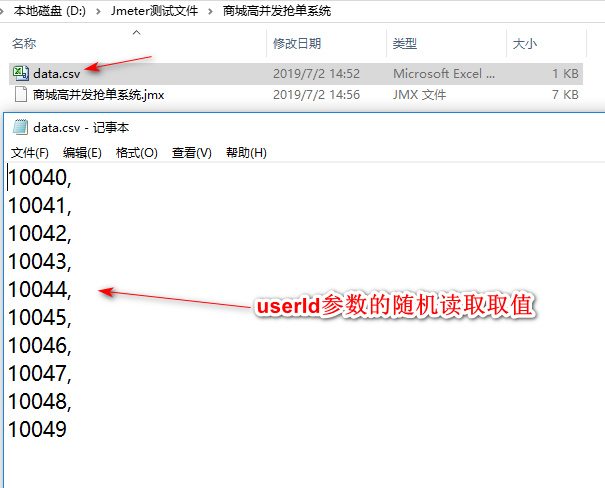
Task: Sort files by 类型 column header
Action: 405,44
